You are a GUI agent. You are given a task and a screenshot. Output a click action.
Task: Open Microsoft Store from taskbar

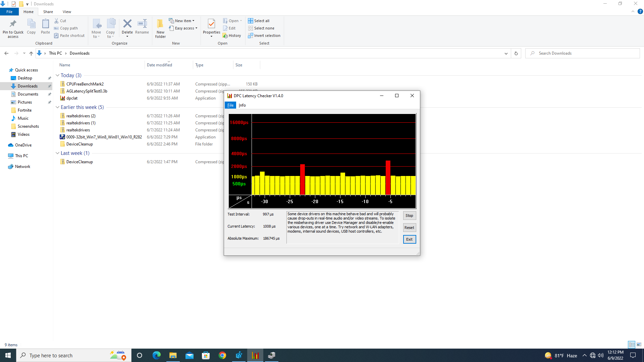206,355
